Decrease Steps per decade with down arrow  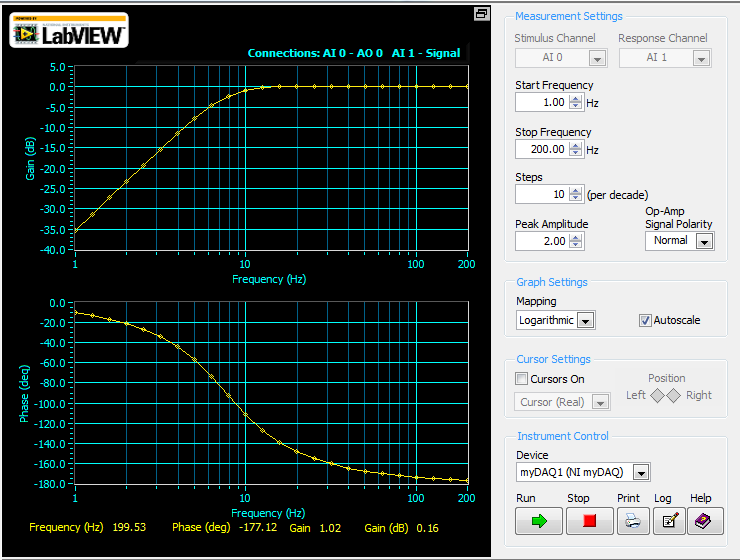[x=575, y=198]
